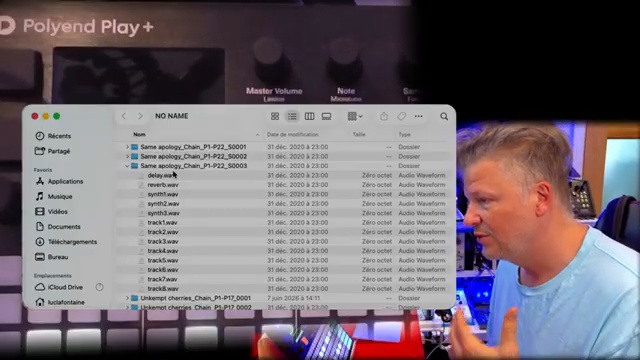
Task: Select the track7.wav file
Action: (162, 279)
